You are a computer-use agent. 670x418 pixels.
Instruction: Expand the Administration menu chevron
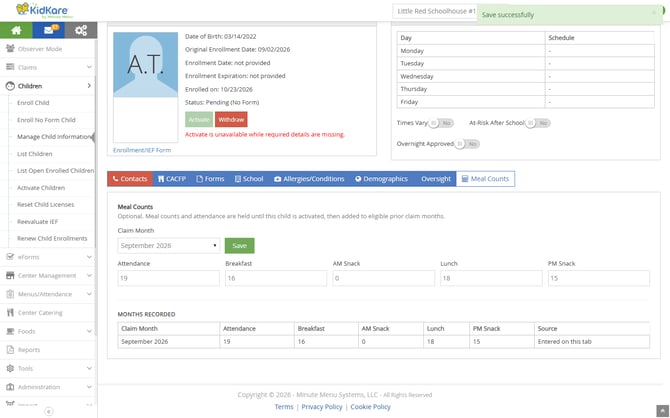click(89, 387)
